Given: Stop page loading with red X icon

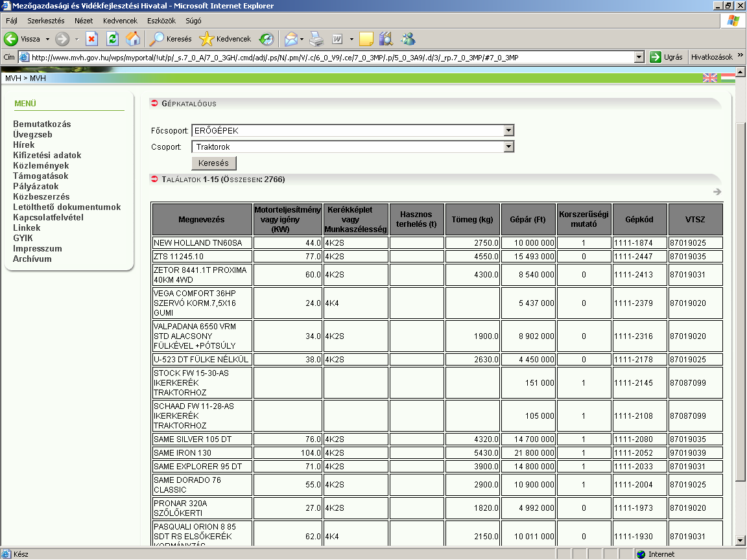Looking at the screenshot, I should coord(92,39).
